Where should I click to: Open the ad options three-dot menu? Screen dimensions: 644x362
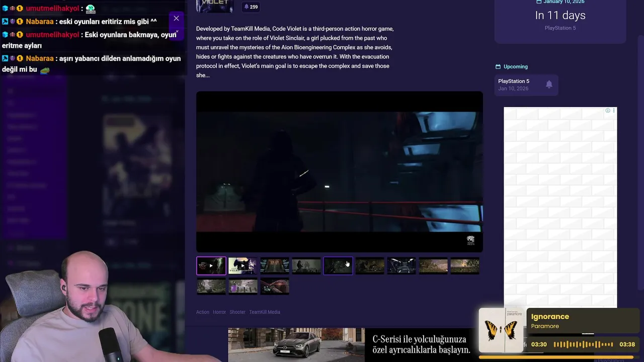coord(614,111)
